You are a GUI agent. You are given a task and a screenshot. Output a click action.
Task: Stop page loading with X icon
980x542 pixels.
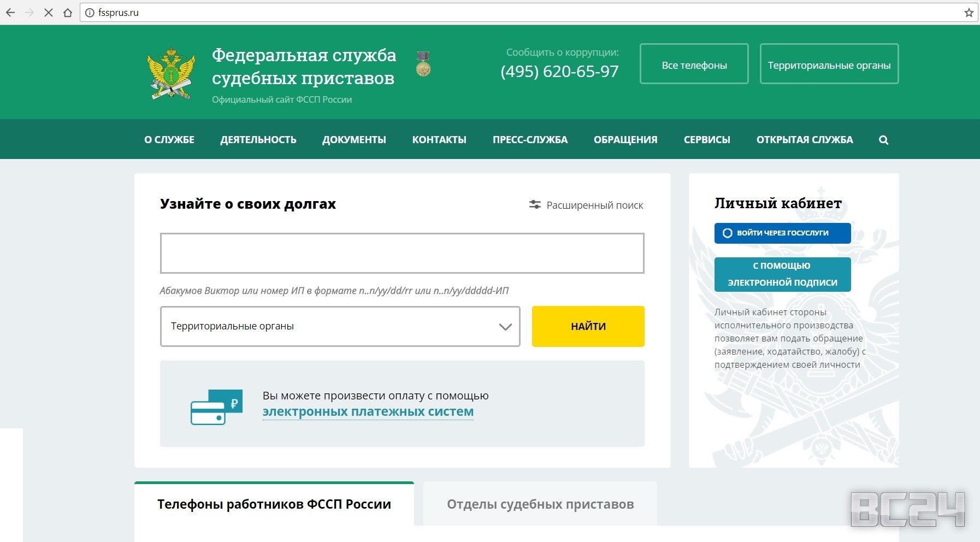pyautogui.click(x=49, y=13)
